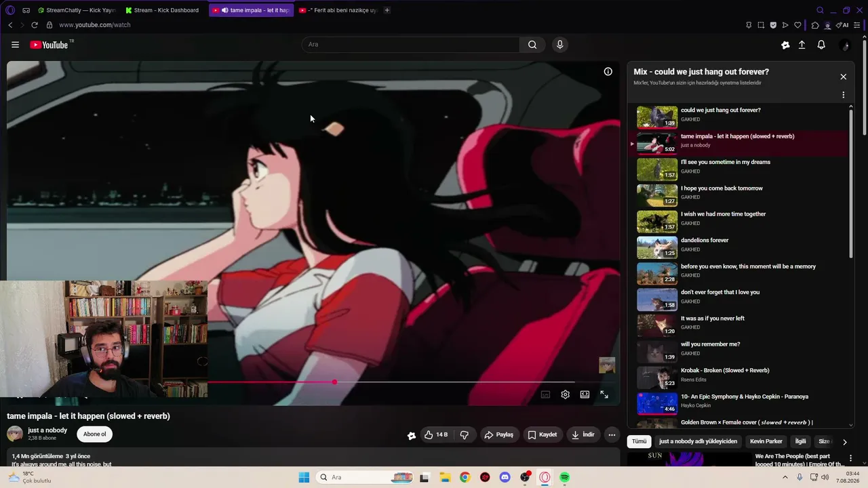
Task: Open Windows Start menu
Action: [x=304, y=477]
